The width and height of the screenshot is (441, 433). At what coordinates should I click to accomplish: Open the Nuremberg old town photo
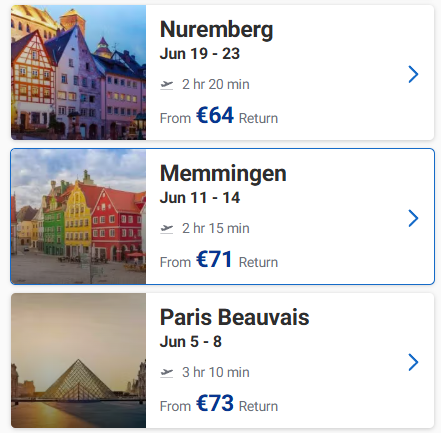[78, 72]
